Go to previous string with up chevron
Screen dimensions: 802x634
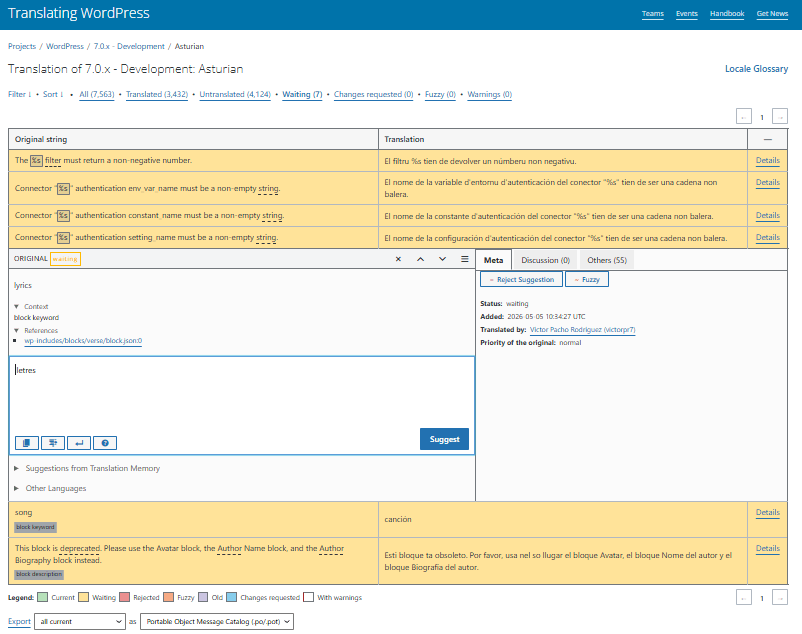coord(420,259)
